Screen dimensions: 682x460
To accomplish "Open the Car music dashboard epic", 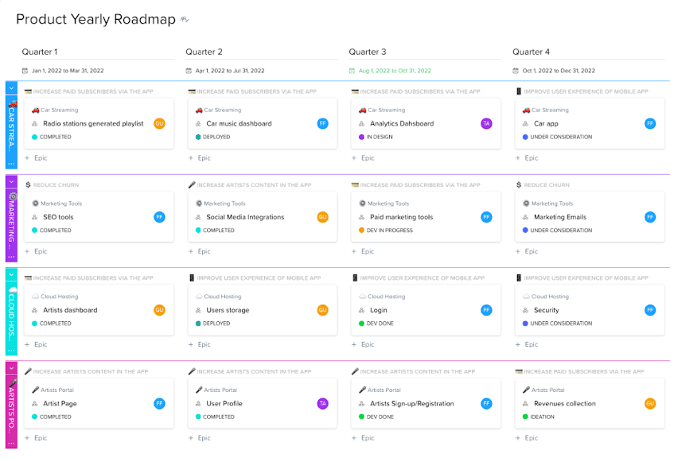I will (239, 124).
